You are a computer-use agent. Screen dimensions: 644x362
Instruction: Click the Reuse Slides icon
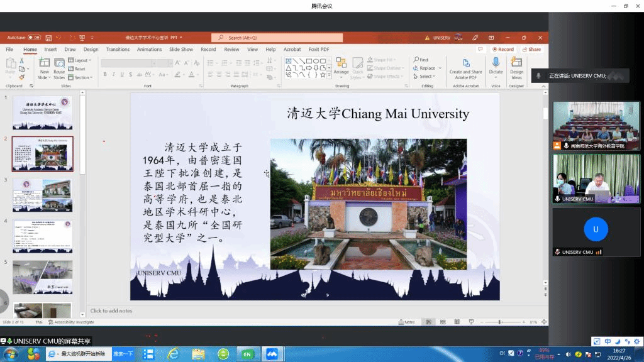point(59,63)
